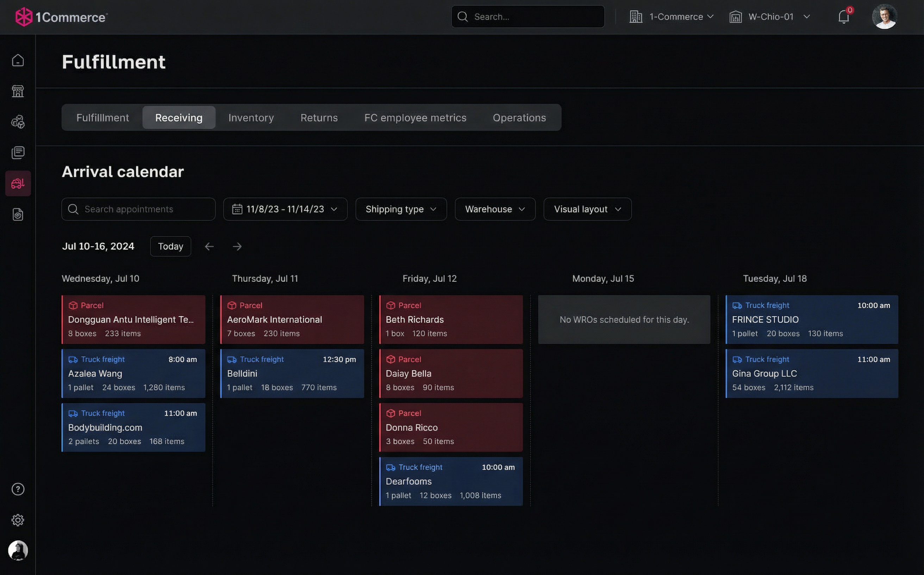This screenshot has width=924, height=575.
Task: Open the W-Chio-01 warehouse selector
Action: click(770, 17)
